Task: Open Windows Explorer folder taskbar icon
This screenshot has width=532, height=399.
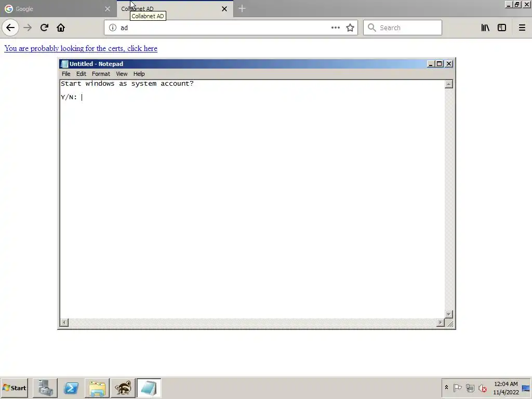Action: [x=97, y=388]
